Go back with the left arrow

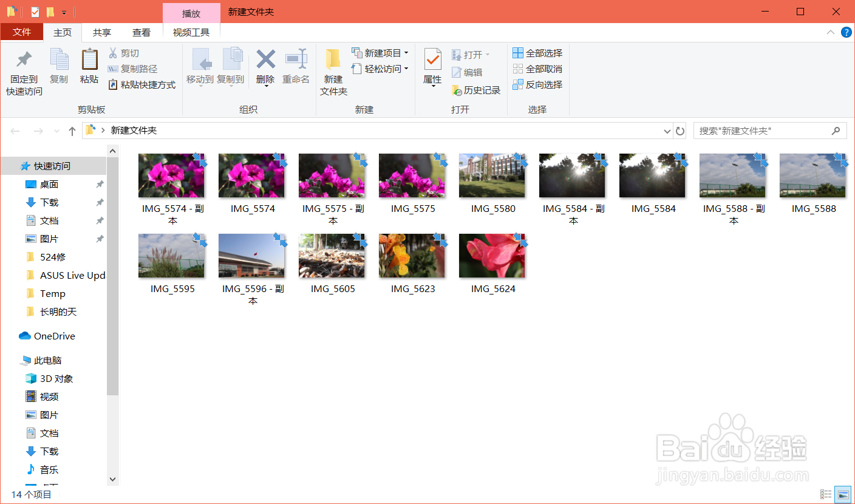(x=15, y=131)
